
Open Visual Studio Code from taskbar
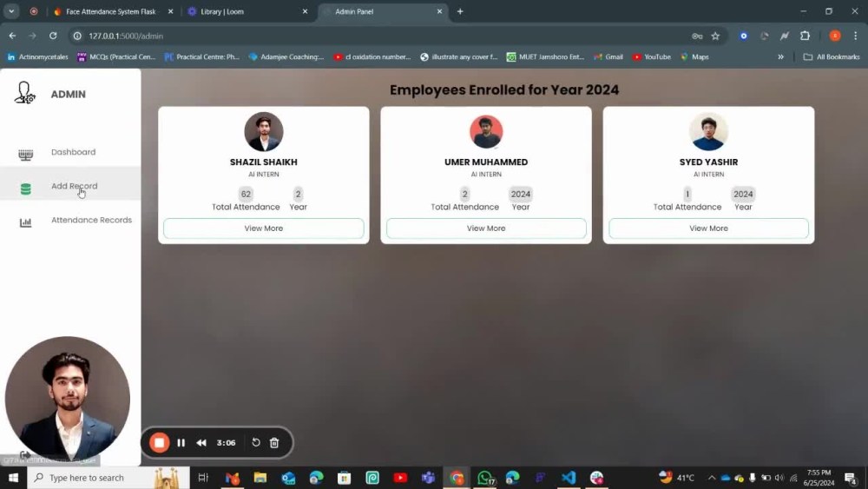tap(569, 478)
